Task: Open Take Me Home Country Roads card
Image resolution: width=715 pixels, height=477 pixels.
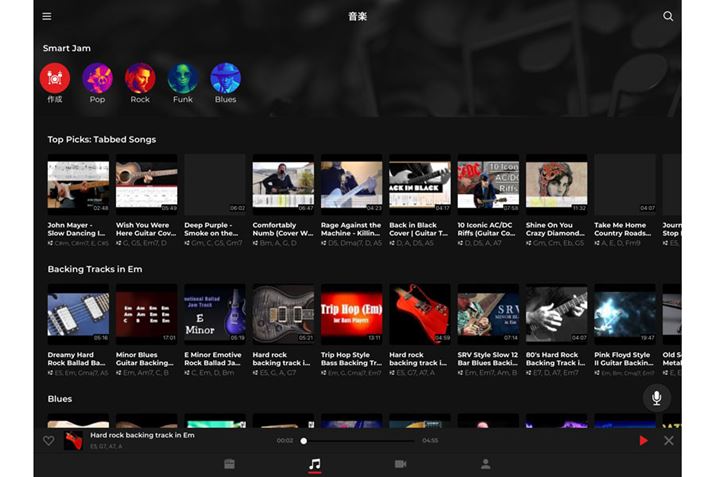Action: tap(625, 200)
